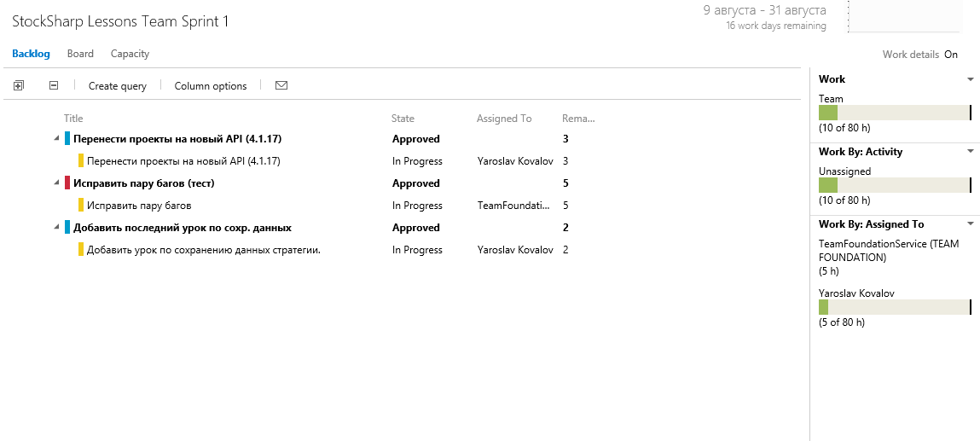The image size is (980, 441).
Task: Click the collapse all rows icon
Action: tap(54, 85)
